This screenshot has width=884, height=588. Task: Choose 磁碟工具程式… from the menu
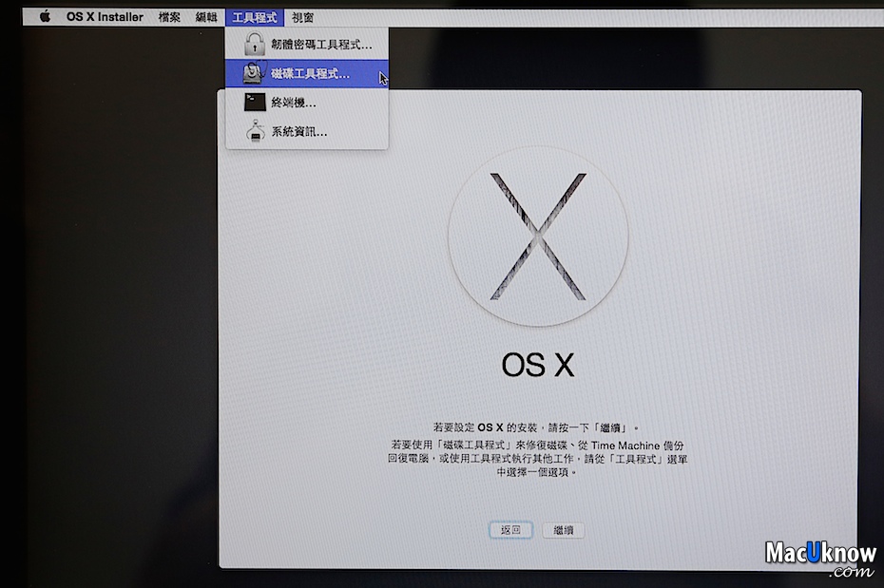tap(307, 74)
